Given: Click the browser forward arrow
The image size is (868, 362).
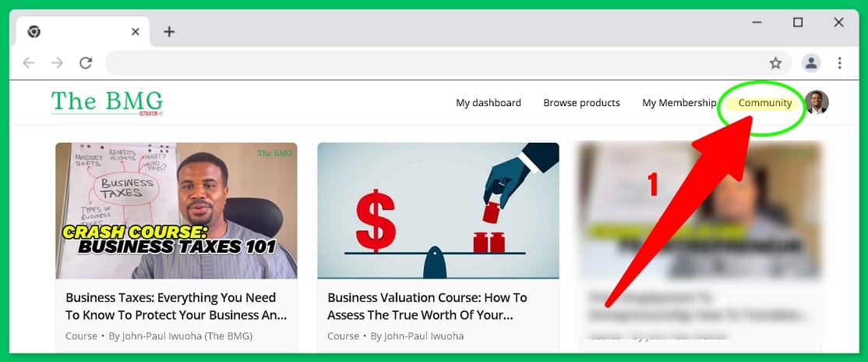Looking at the screenshot, I should click(x=57, y=63).
